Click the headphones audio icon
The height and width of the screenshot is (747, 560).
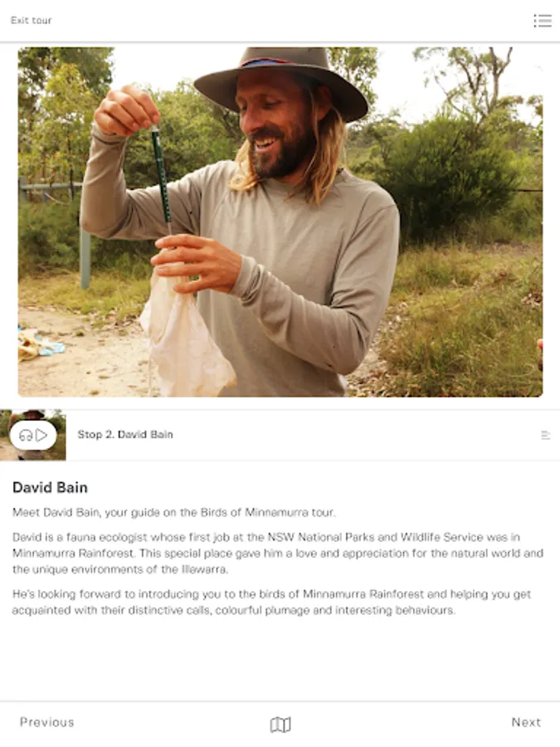tap(25, 436)
